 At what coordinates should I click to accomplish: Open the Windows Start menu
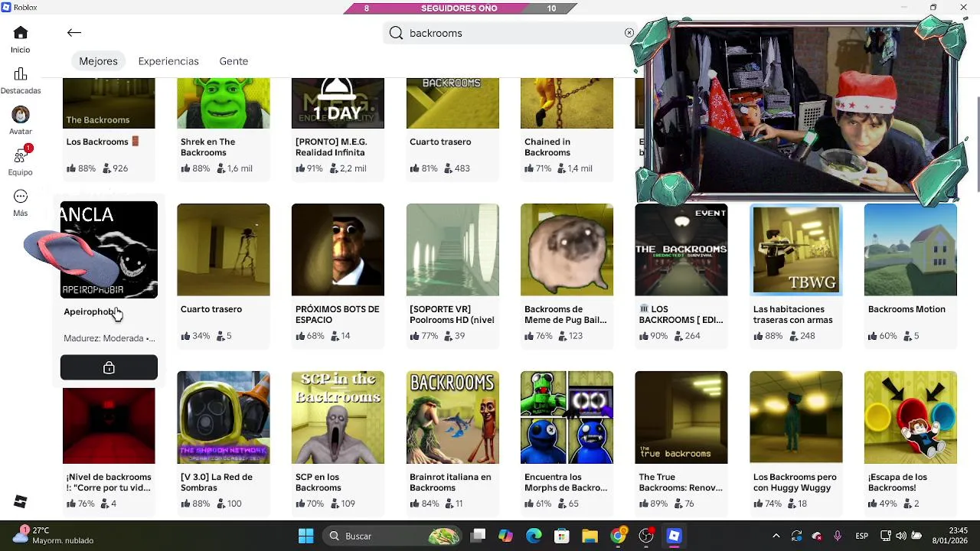click(x=305, y=536)
